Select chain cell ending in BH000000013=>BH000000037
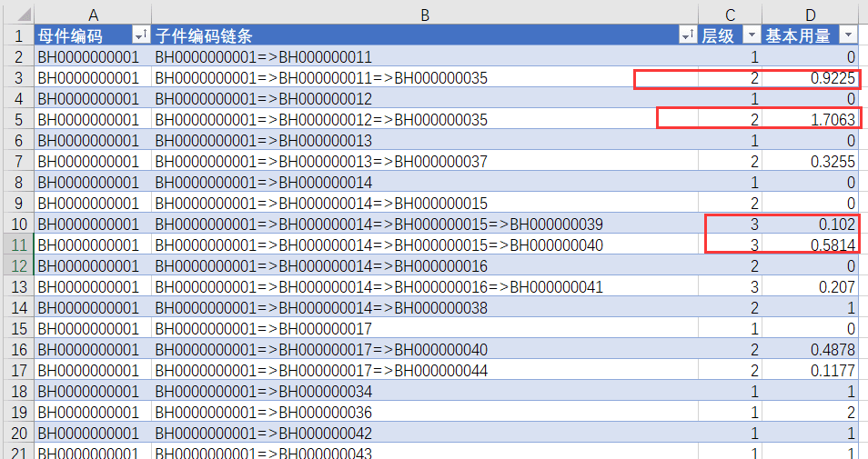 click(425, 162)
